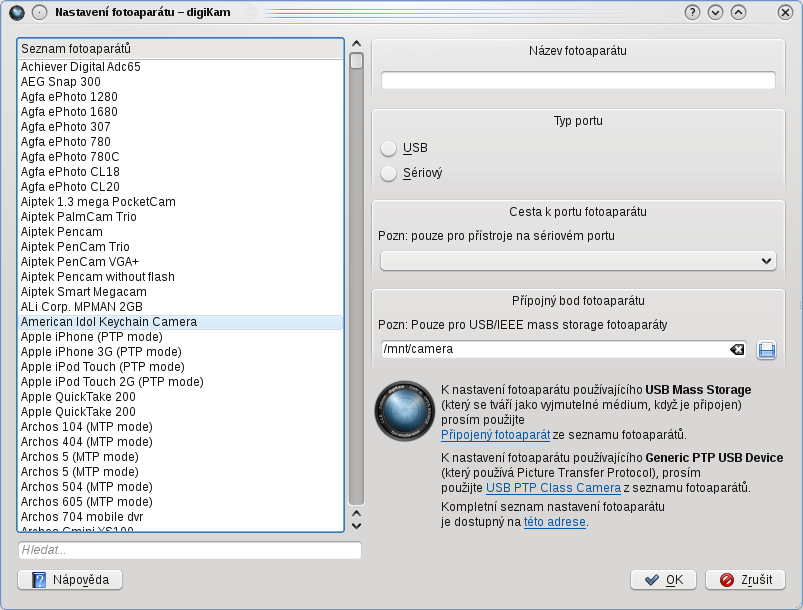Select Aiptek PalmCam Trio

(x=180, y=217)
